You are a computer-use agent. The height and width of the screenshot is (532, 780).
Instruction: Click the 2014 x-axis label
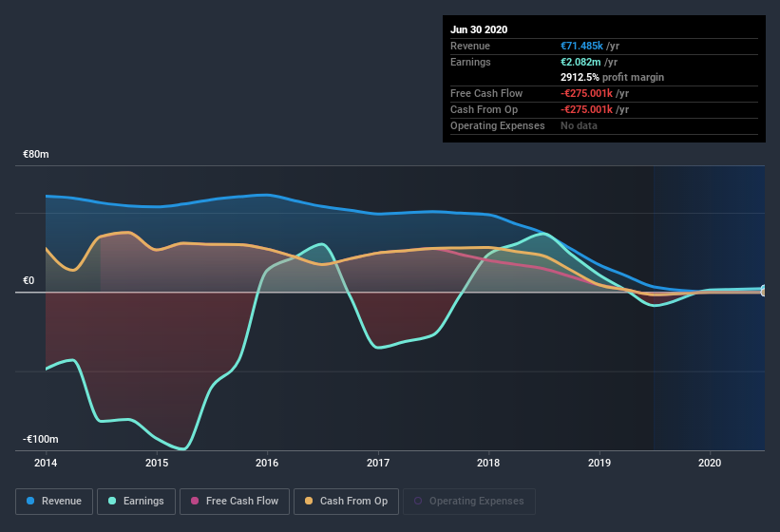click(x=46, y=463)
